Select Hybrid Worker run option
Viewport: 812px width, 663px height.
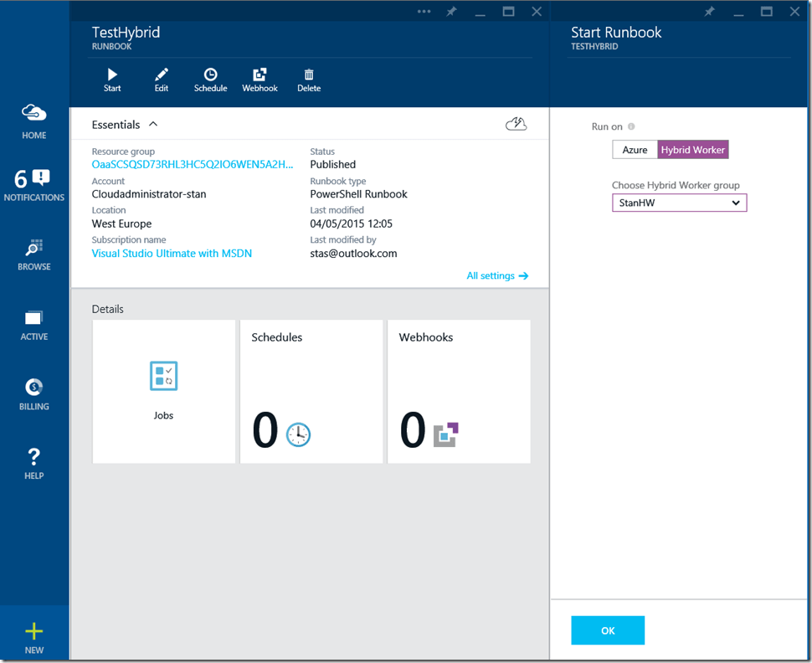(693, 150)
